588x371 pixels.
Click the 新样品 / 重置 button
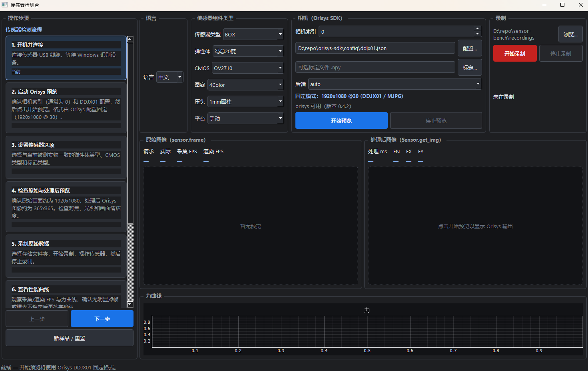(70, 338)
